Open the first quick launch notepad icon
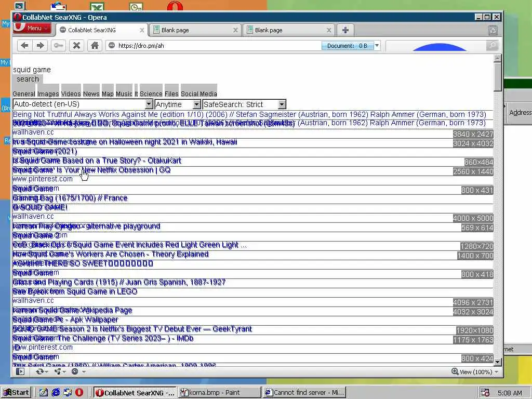The height and width of the screenshot is (399, 532). coord(44,393)
